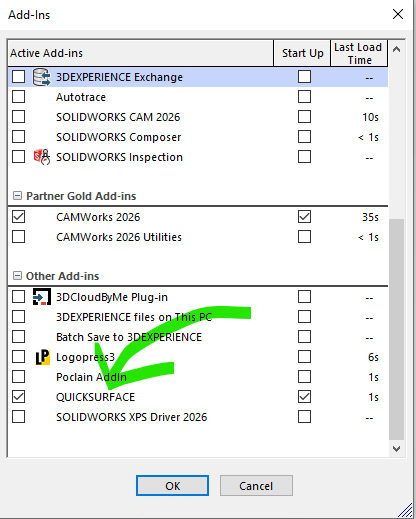Click the Cancel button
Screen dimensions: 416x519
(256, 486)
